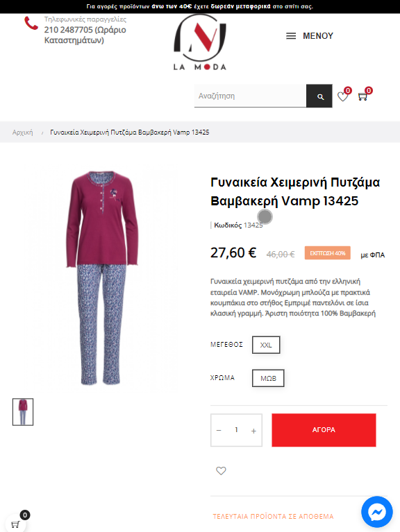400x532 pixels.
Task: Decrease quantity with minus button
Action: (x=219, y=430)
